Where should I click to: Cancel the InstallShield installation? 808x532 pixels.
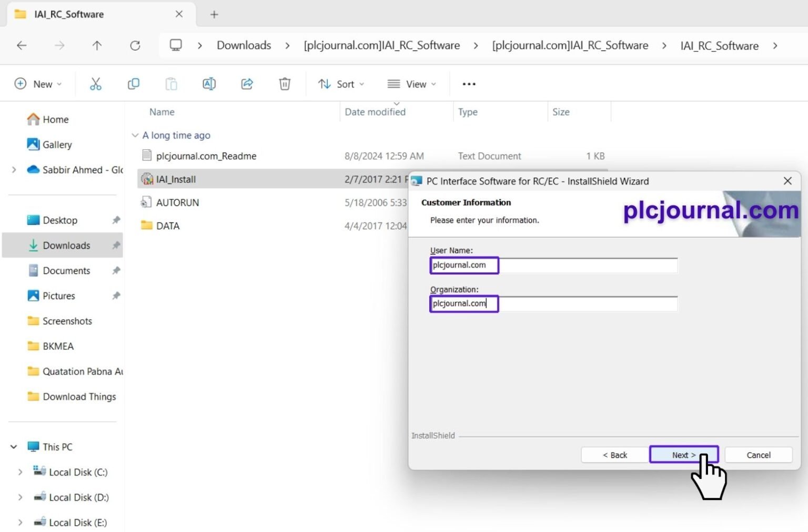pos(758,455)
